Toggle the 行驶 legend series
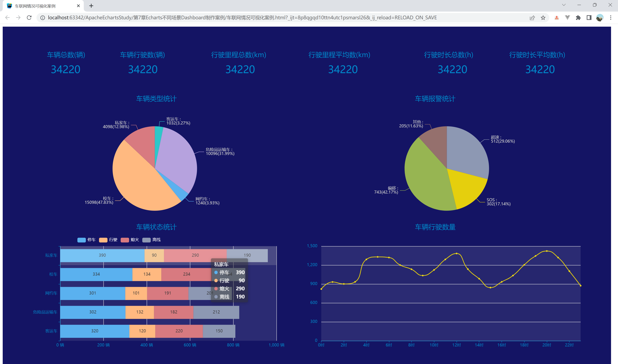The height and width of the screenshot is (364, 618). (x=103, y=240)
